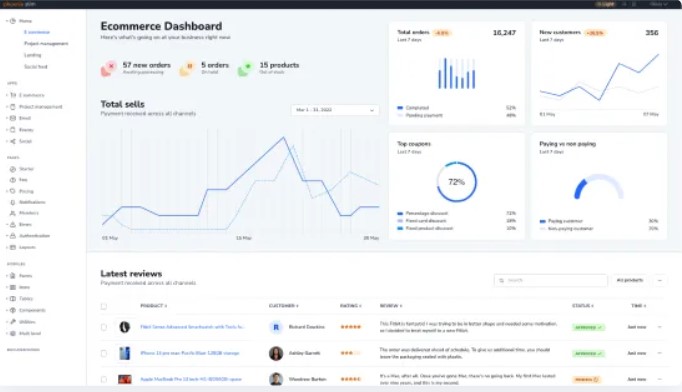Image resolution: width=682 pixels, height=392 pixels.
Task: Collapse the Home section chevron in sidebar
Action: 7,21
